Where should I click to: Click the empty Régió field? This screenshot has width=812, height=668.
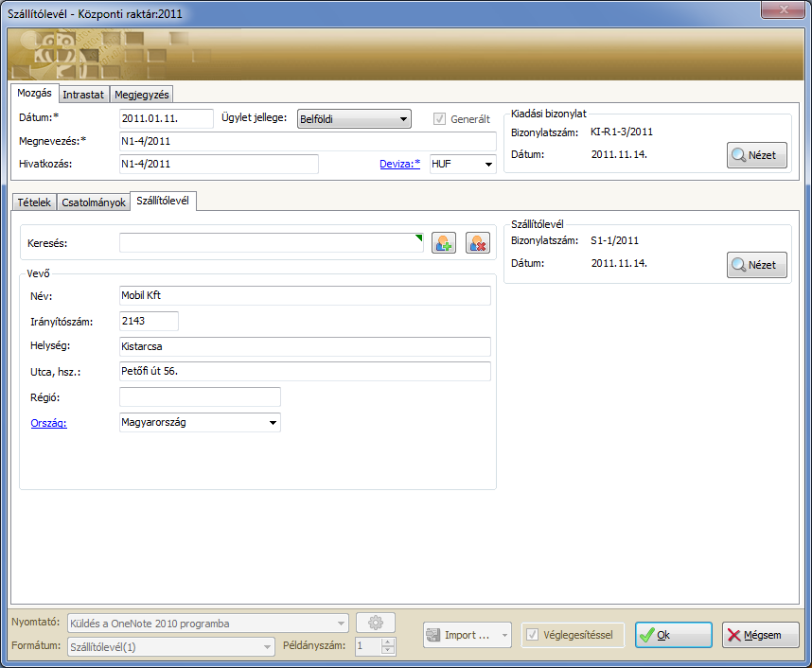click(200, 396)
